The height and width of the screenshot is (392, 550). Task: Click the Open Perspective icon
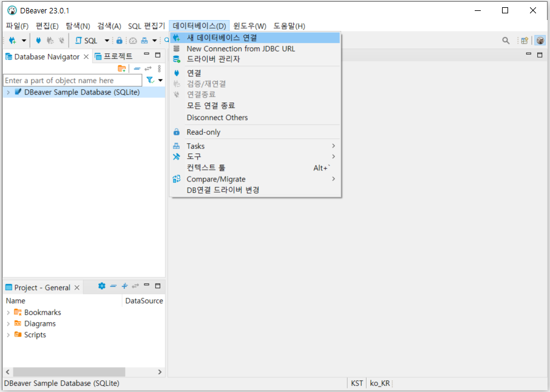525,41
